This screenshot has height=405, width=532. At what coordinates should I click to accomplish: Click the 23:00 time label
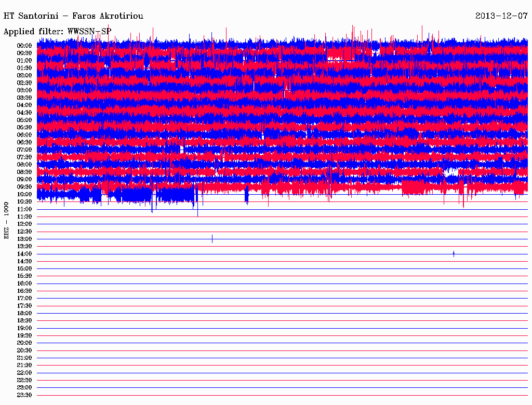[24, 388]
